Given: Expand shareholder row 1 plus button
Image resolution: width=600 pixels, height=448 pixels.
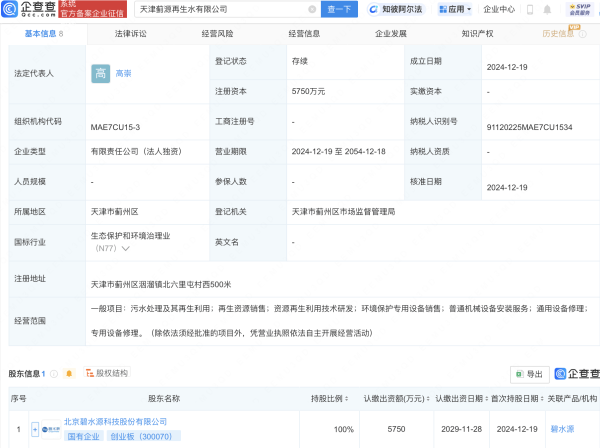Looking at the screenshot, I should (35, 429).
